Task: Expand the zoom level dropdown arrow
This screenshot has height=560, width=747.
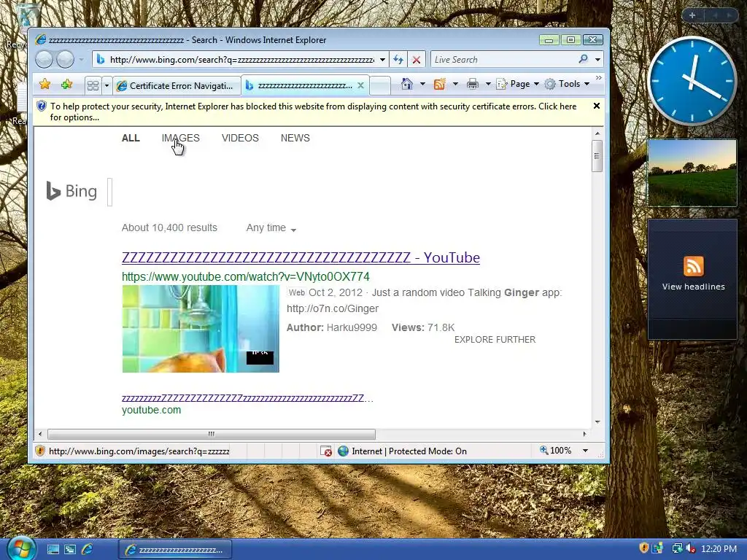Action: [585, 451]
